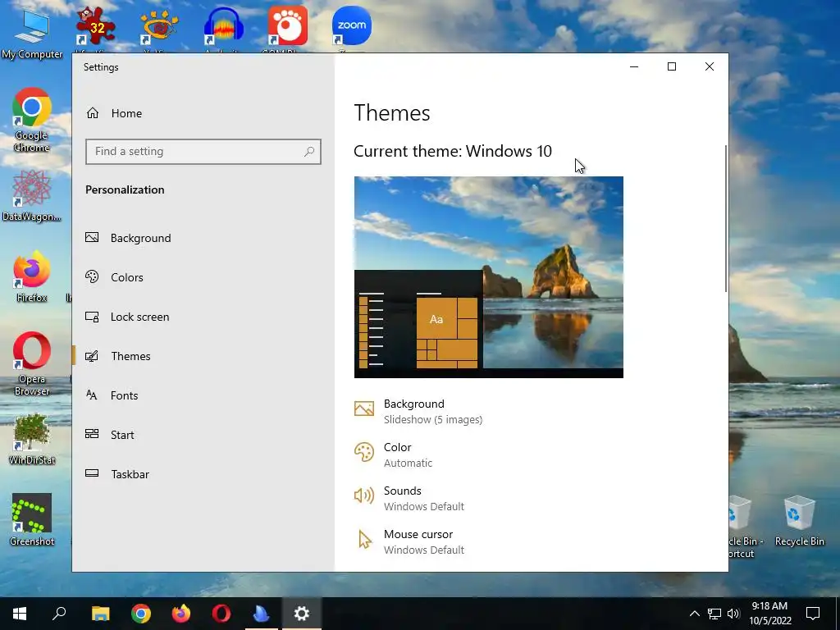Click the Fonts AA icon in sidebar
This screenshot has height=630, width=840.
point(92,395)
